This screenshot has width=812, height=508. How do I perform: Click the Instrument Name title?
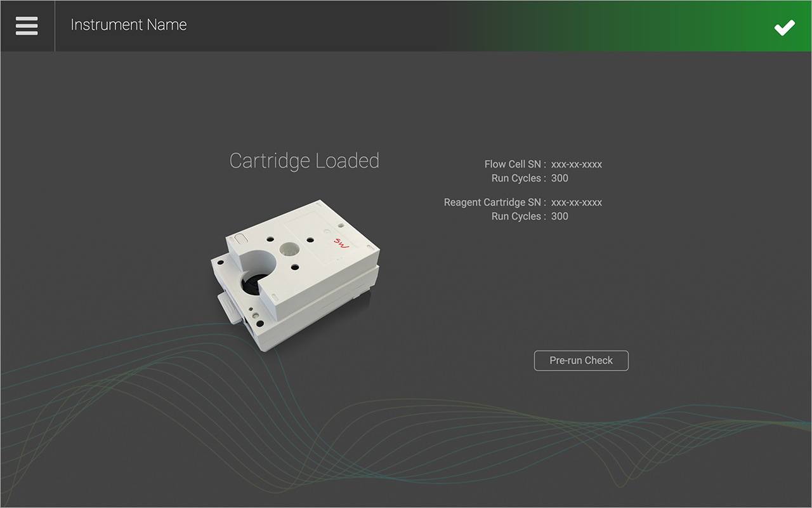[x=129, y=25]
